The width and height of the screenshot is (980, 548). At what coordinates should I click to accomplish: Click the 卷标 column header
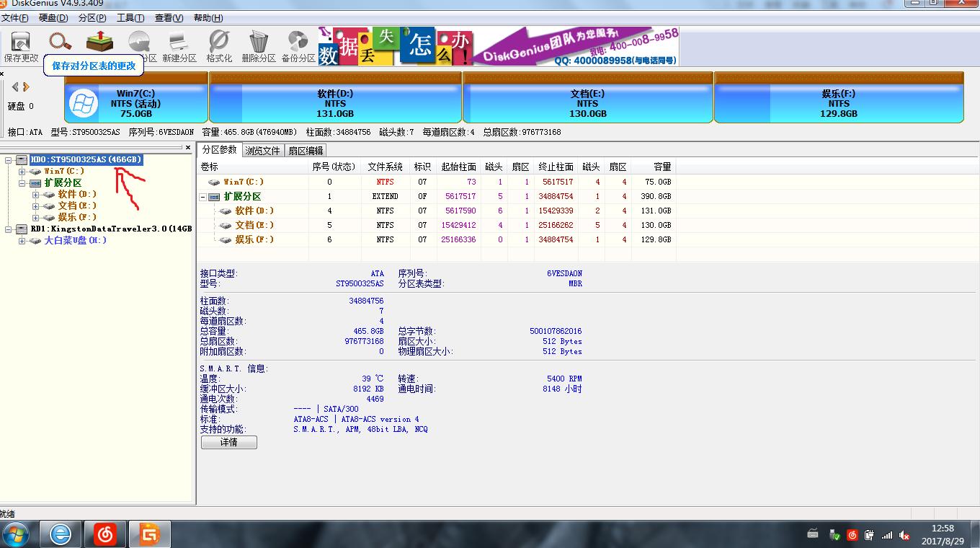coord(253,167)
